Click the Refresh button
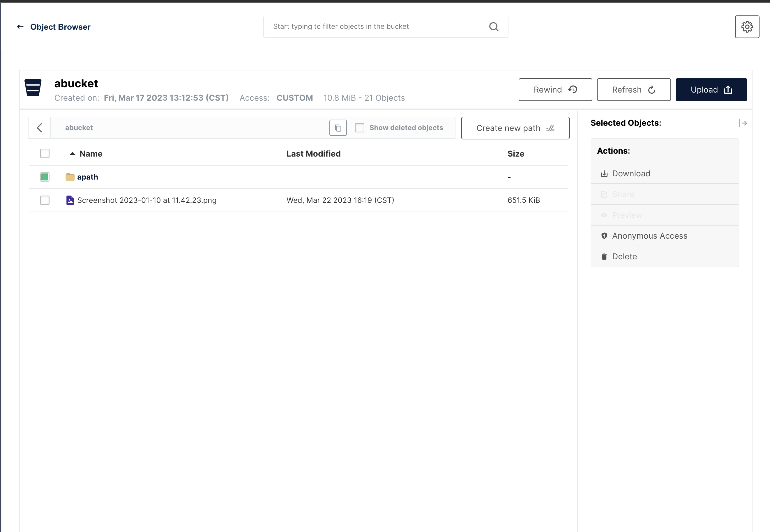The width and height of the screenshot is (770, 532). pyautogui.click(x=634, y=90)
